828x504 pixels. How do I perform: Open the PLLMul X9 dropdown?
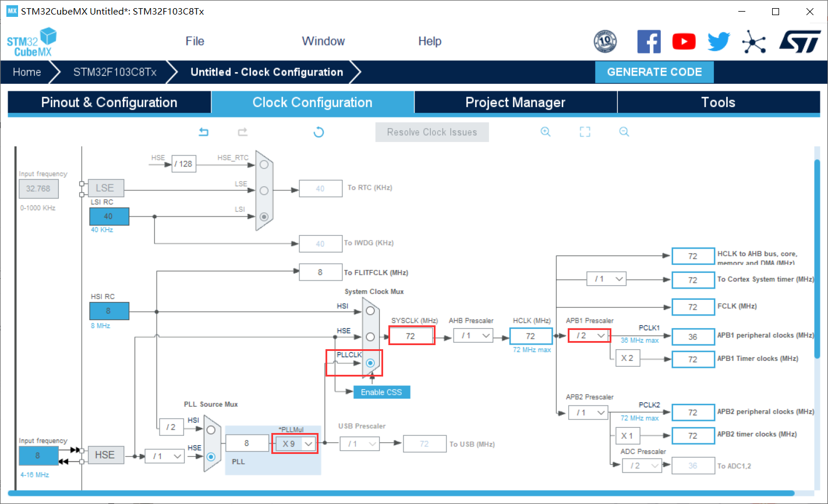295,443
